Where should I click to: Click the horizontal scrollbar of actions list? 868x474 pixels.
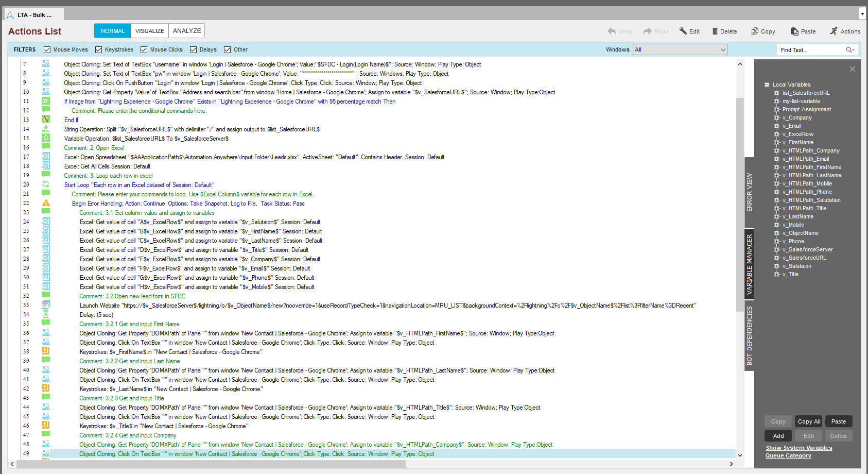pos(211,464)
